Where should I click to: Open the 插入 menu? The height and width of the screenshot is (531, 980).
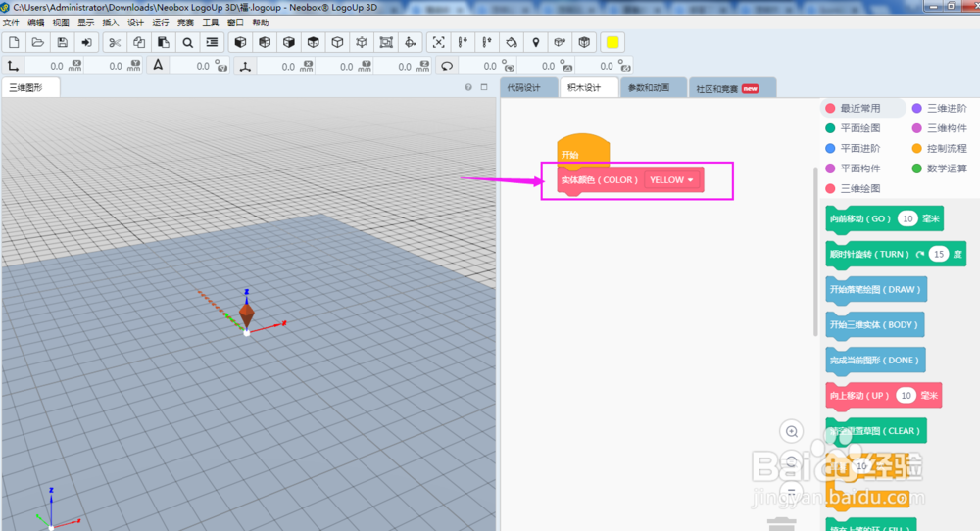pyautogui.click(x=111, y=23)
